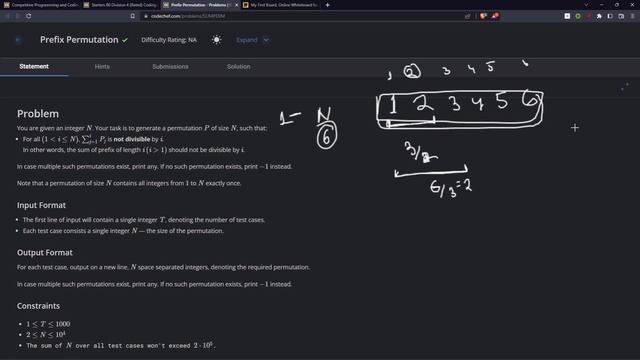Toggle light theme with the sun icon
Screen dimensions: 640x360
[x=216, y=40]
